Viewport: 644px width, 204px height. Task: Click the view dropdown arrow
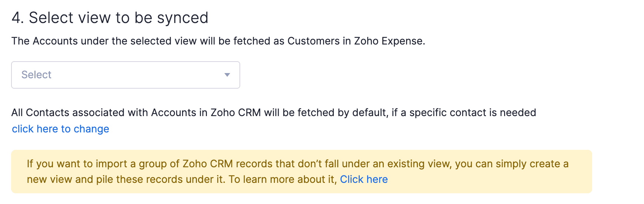[x=227, y=75]
